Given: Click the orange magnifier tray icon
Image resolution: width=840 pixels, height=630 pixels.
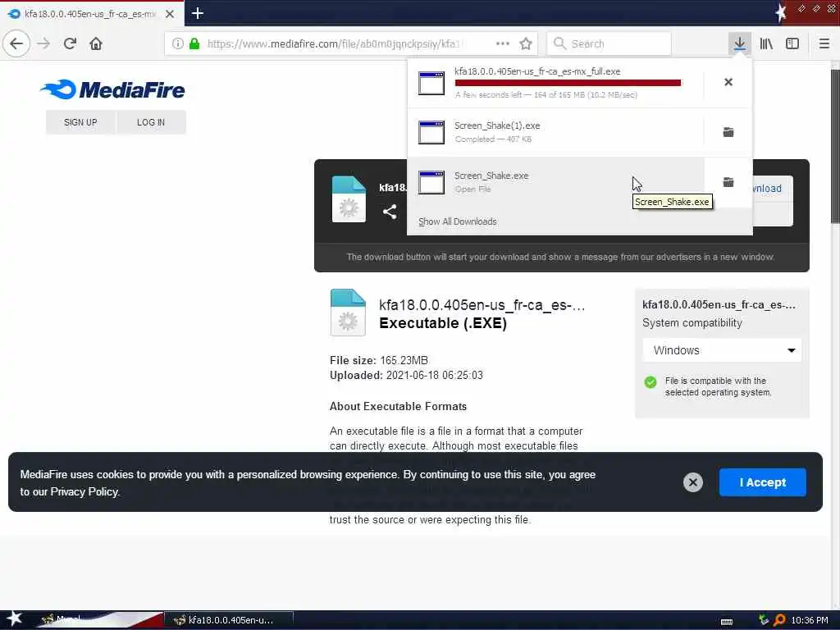Looking at the screenshot, I should coord(779,620).
